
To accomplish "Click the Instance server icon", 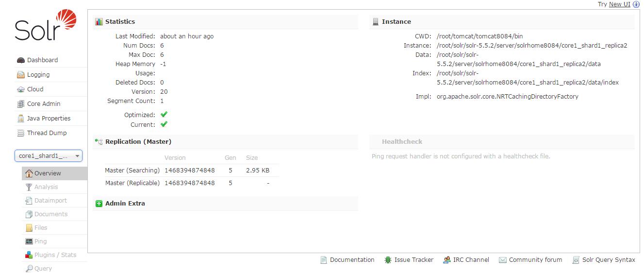I will (376, 22).
